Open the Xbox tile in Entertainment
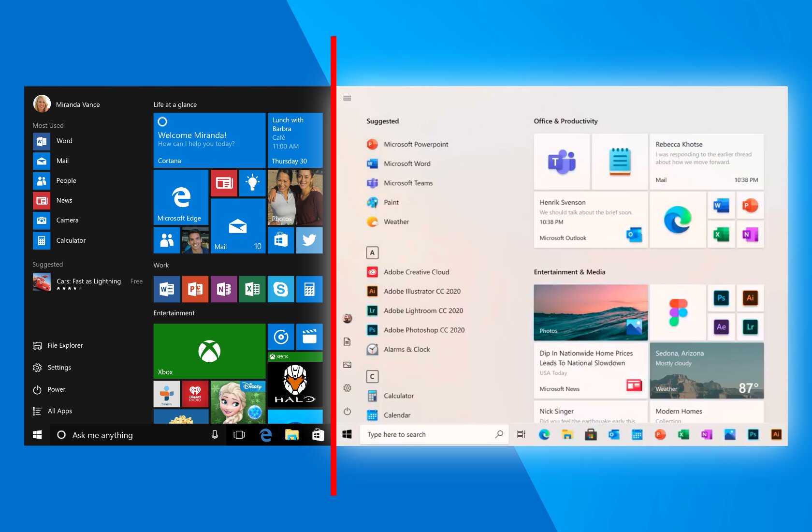Screen dimensions: 812x532 coord(209,351)
